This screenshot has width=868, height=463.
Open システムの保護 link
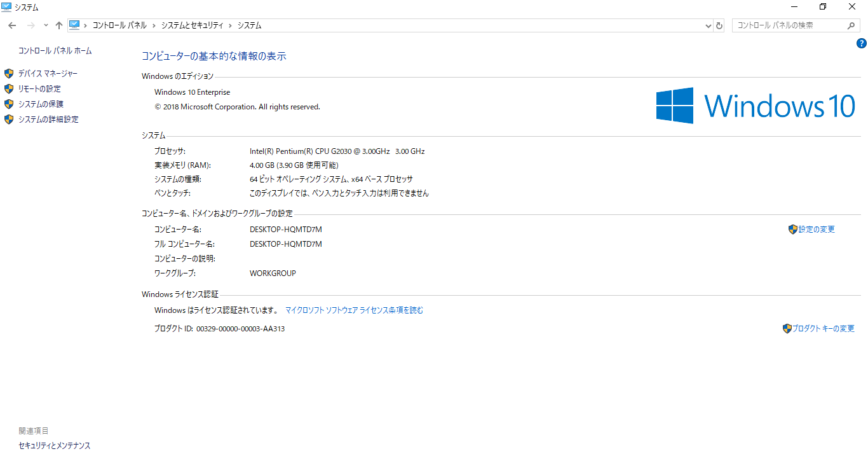coord(41,104)
